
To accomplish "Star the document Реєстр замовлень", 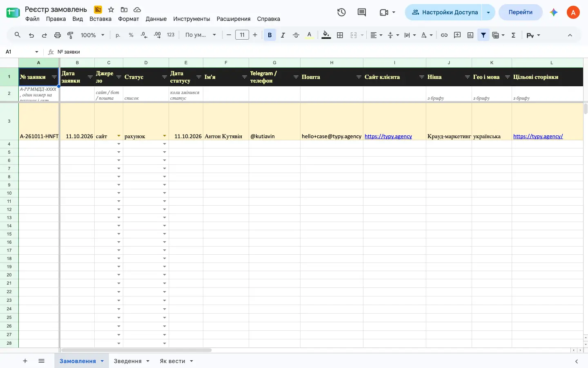I will 111,9.
